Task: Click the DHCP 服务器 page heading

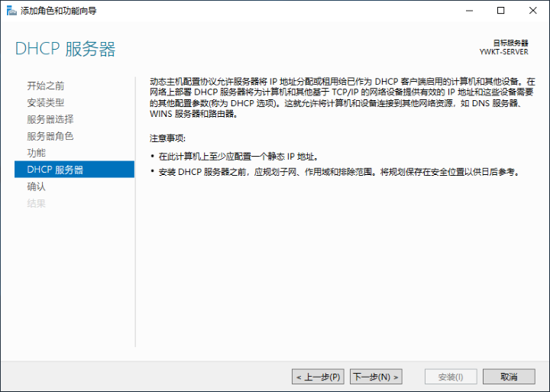Action: point(65,49)
